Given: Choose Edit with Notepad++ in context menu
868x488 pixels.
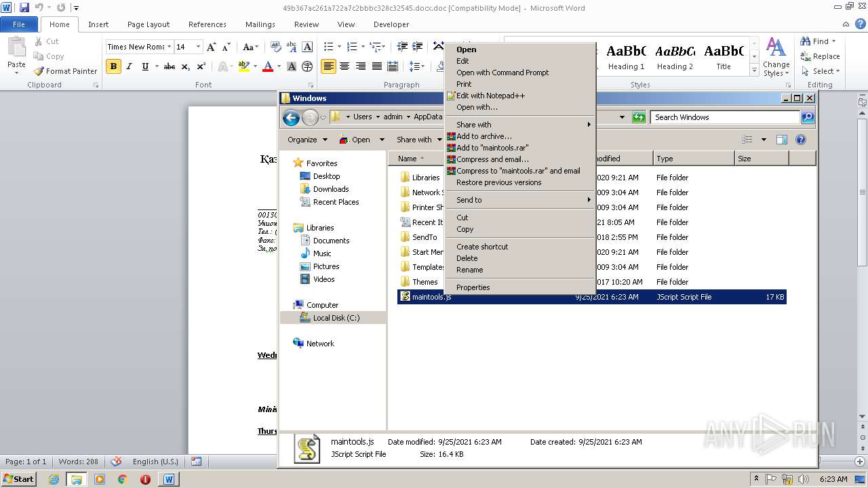Looking at the screenshot, I should 519,96.
